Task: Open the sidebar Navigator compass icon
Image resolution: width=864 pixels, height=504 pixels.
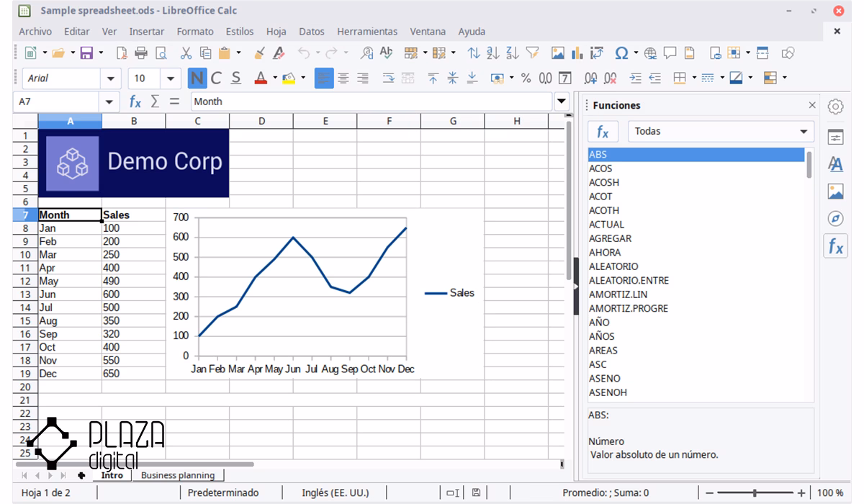Action: pyautogui.click(x=835, y=218)
